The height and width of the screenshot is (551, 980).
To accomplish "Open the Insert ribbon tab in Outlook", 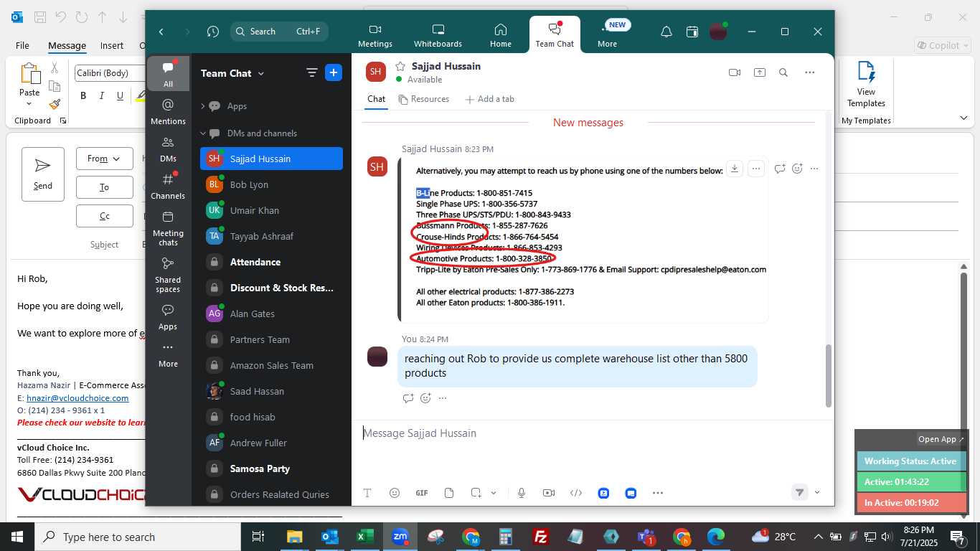I will click(x=111, y=45).
